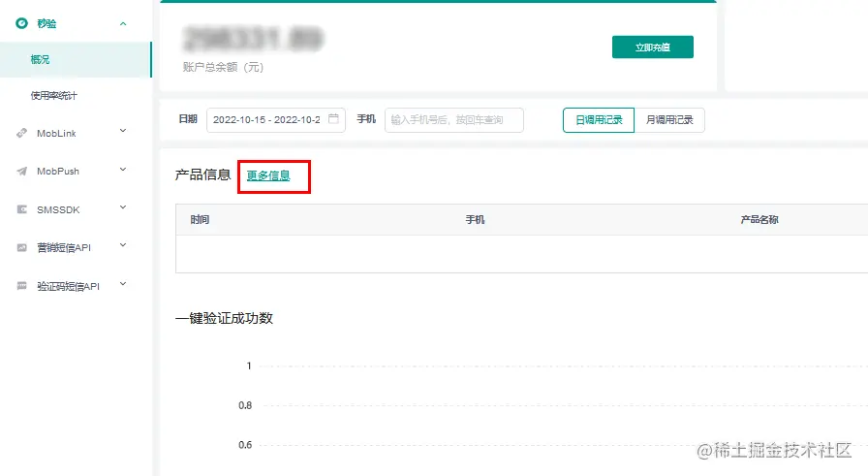Click the MobPush paper plane icon
The image size is (868, 476).
coord(21,172)
